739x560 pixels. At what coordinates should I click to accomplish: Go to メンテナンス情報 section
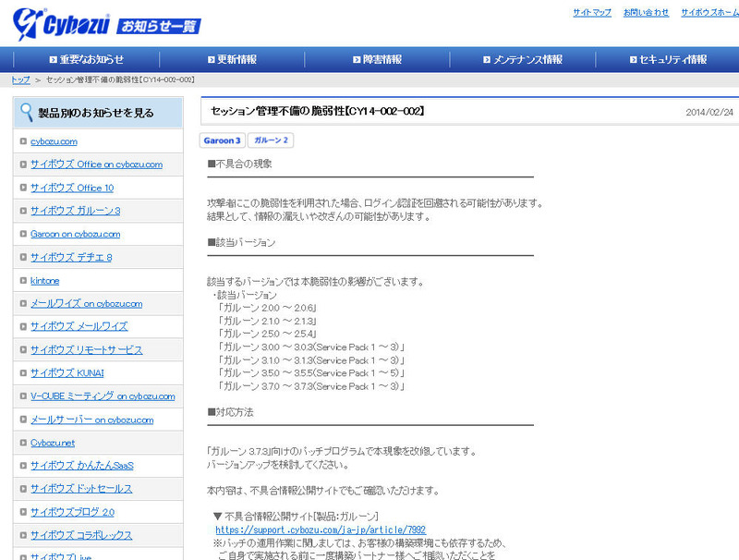point(522,59)
